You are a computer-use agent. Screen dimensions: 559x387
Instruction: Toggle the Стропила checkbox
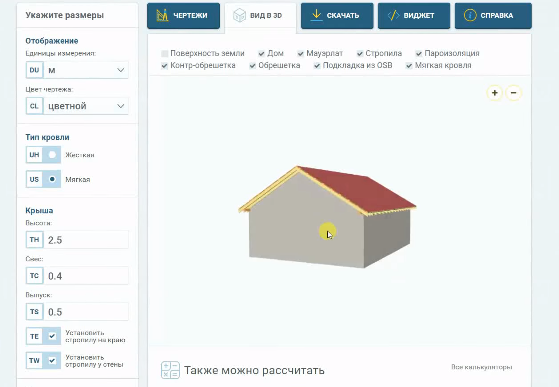coord(360,53)
